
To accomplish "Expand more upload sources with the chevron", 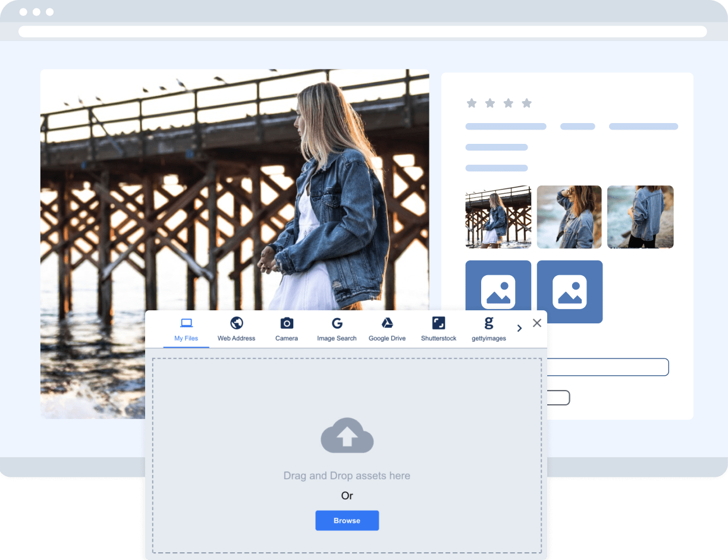I will coord(519,328).
